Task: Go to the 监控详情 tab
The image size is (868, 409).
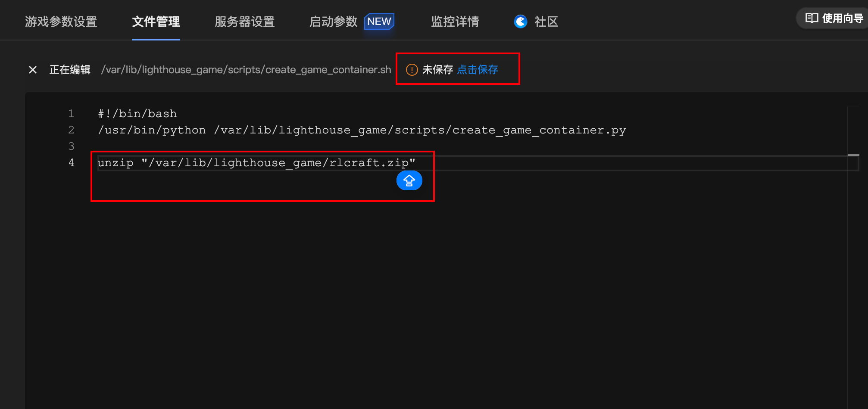Action: [x=455, y=22]
